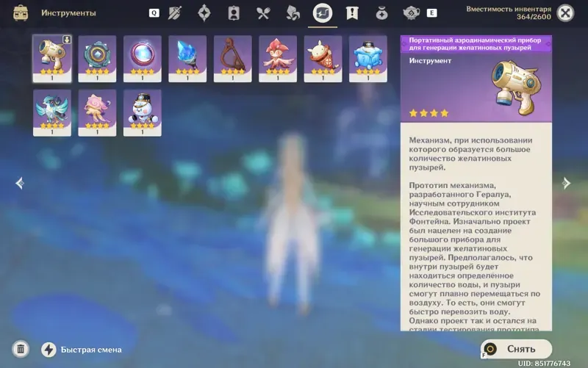Screen dimensions: 588x368
Task: Select the pink jellyfish gadget
Action: tap(97, 113)
